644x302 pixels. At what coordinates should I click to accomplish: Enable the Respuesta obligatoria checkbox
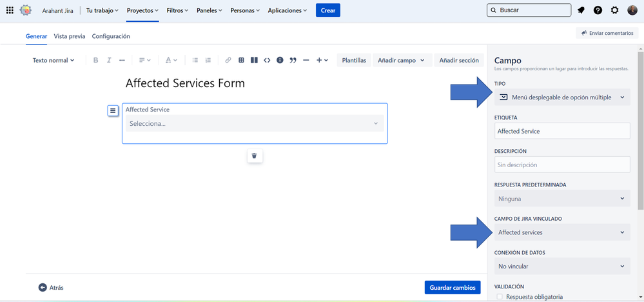pyautogui.click(x=500, y=297)
